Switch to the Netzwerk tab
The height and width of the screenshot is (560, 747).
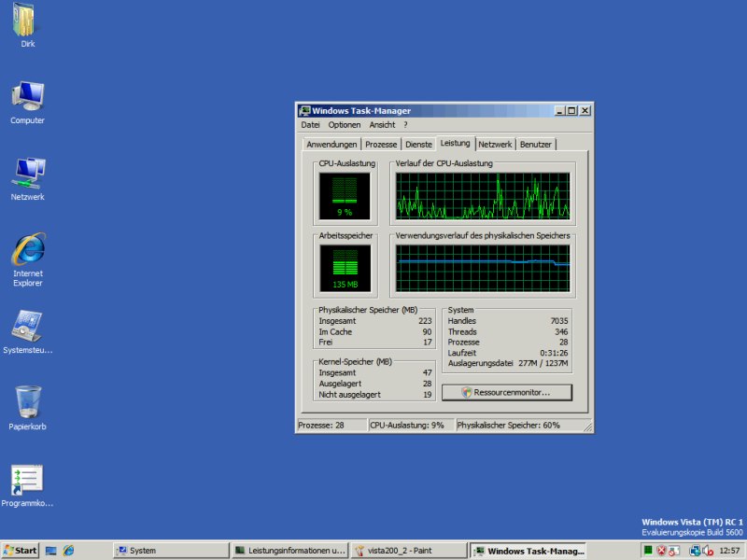click(495, 145)
